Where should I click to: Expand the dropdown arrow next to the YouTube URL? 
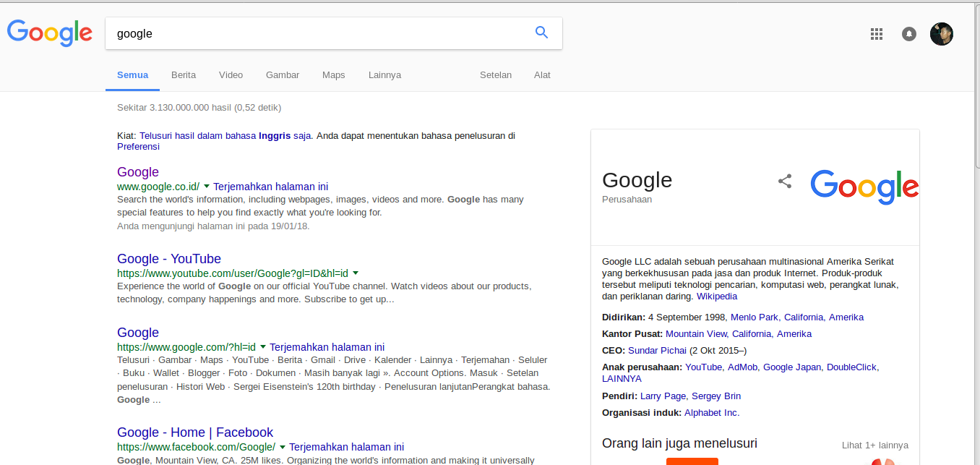point(356,273)
